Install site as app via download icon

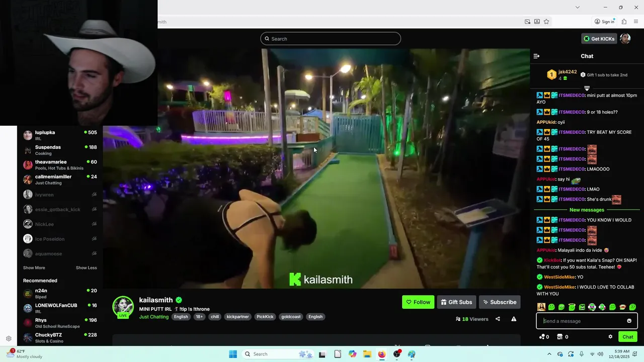[537, 22]
